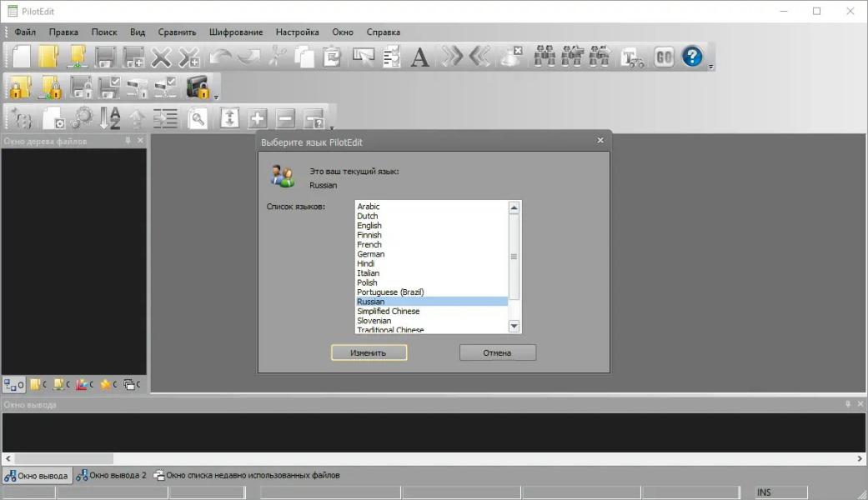The image size is (868, 500).
Task: Click the open encrypted file folder-lock icon
Action: (21, 87)
